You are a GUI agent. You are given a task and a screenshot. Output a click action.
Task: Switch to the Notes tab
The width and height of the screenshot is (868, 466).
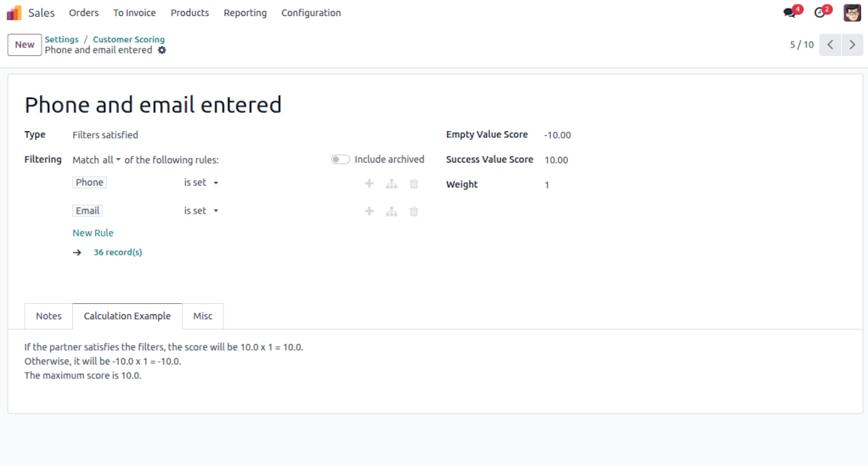[48, 316]
